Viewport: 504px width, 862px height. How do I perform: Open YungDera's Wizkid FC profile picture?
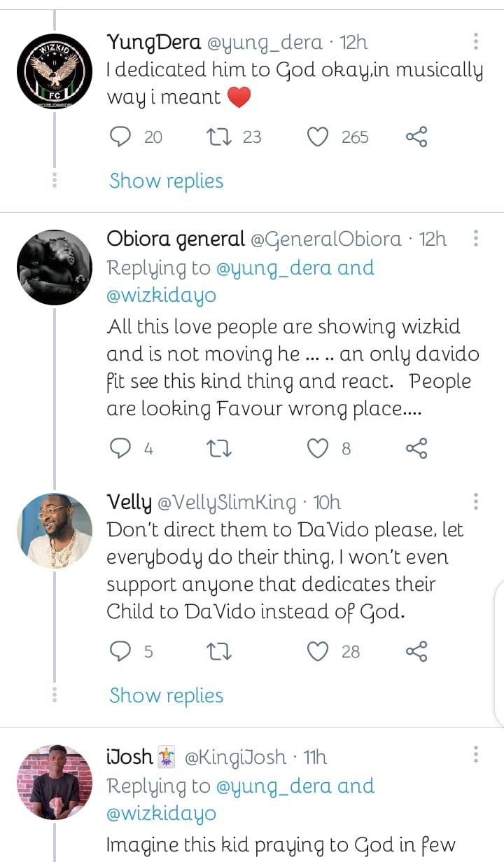tap(54, 72)
